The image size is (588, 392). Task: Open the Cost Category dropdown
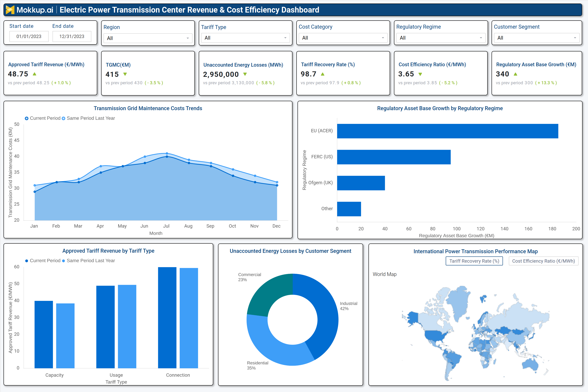pyautogui.click(x=343, y=38)
